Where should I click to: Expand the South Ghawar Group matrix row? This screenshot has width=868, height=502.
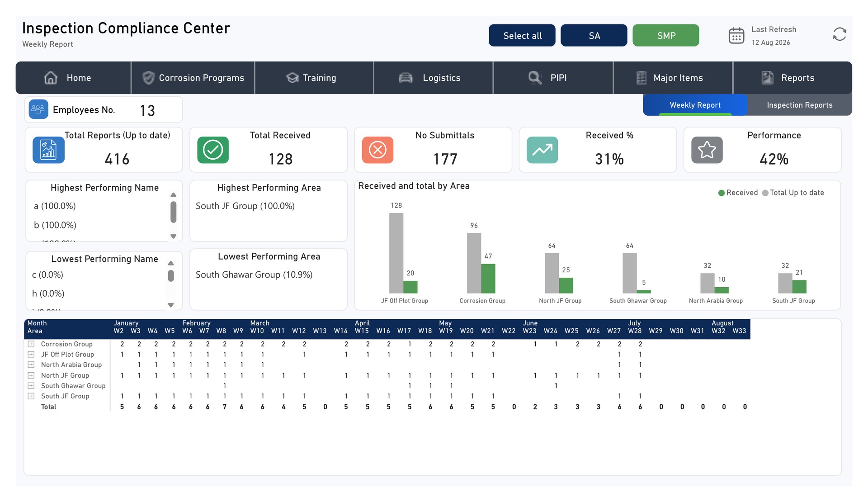[31, 386]
